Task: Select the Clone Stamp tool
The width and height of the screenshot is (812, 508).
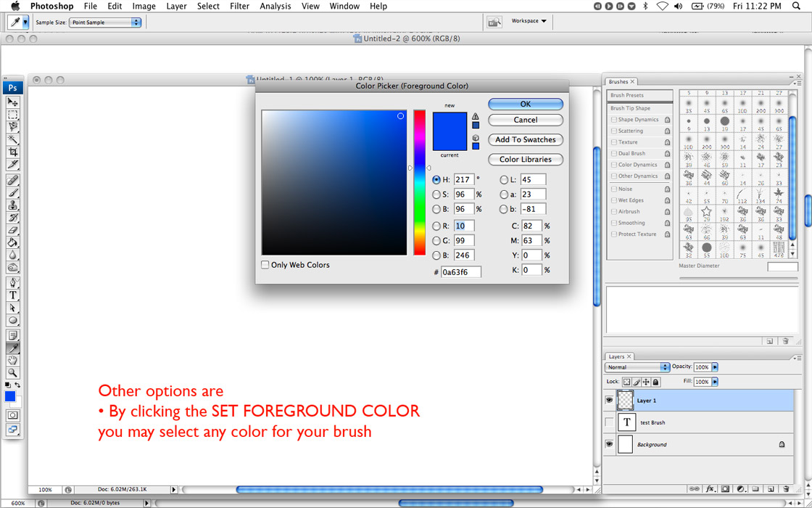Action: pyautogui.click(x=13, y=205)
